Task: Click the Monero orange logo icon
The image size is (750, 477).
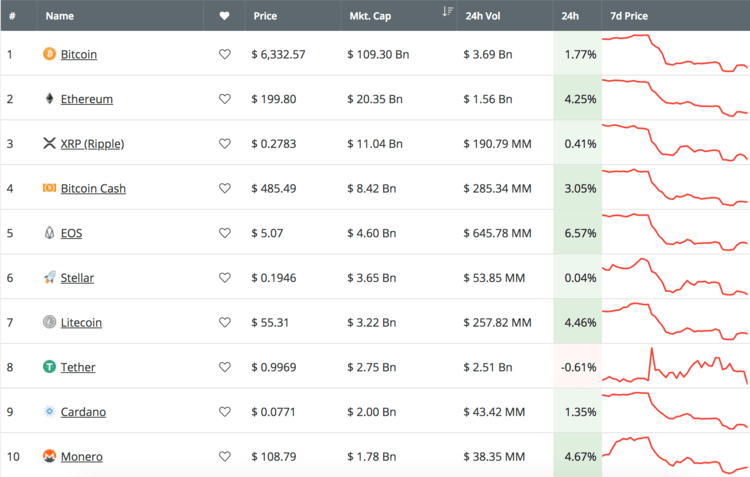Action: click(49, 456)
